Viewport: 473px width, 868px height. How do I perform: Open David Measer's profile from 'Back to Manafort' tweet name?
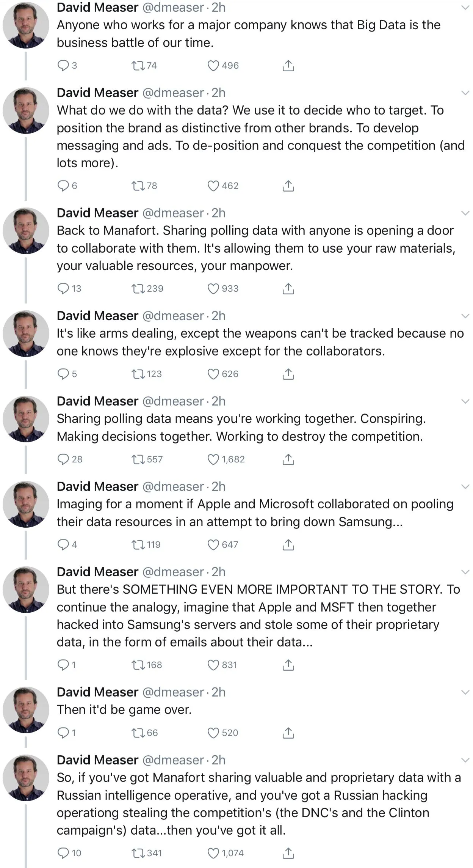pyautogui.click(x=97, y=213)
